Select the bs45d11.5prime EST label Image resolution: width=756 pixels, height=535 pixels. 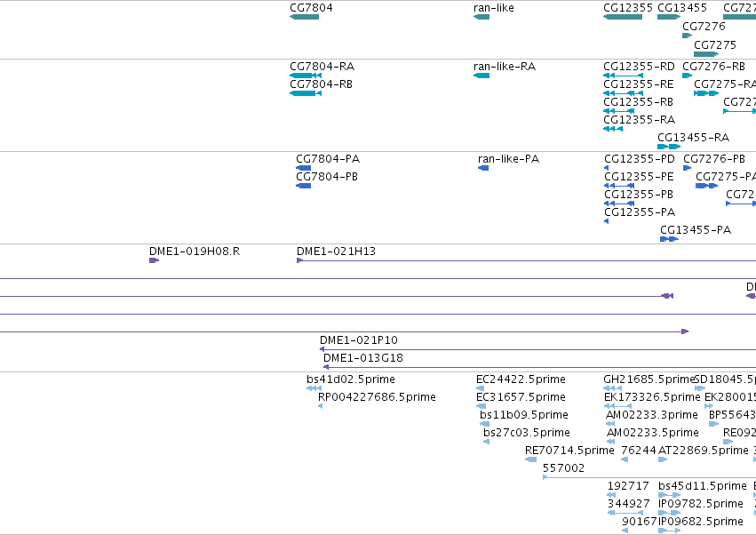(703, 486)
